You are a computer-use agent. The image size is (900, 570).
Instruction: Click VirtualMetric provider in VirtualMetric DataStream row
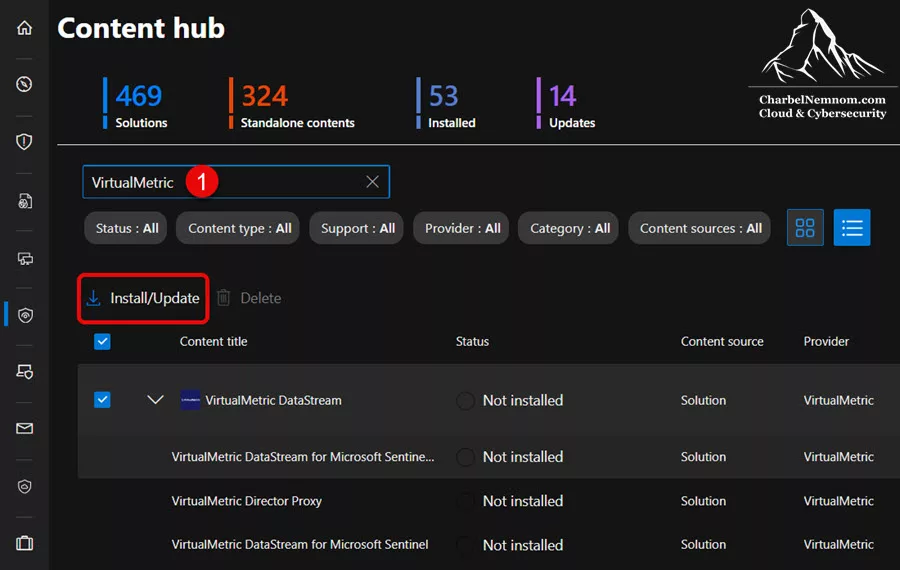tap(838, 400)
